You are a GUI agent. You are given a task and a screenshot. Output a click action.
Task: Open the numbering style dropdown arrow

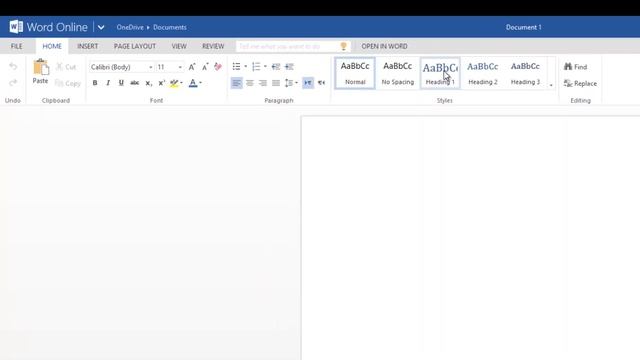click(x=265, y=67)
